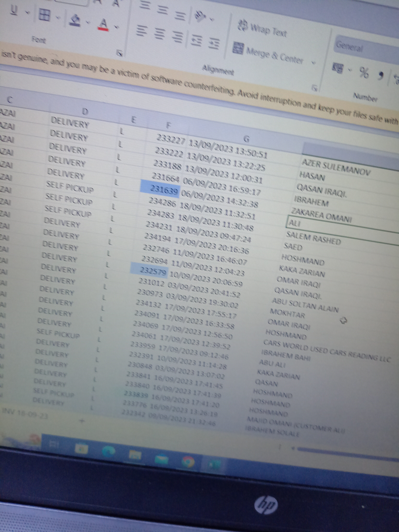Screen dimensions: 399x532
Task: Expand the borders dropdown arrow
Action: (x=58, y=17)
